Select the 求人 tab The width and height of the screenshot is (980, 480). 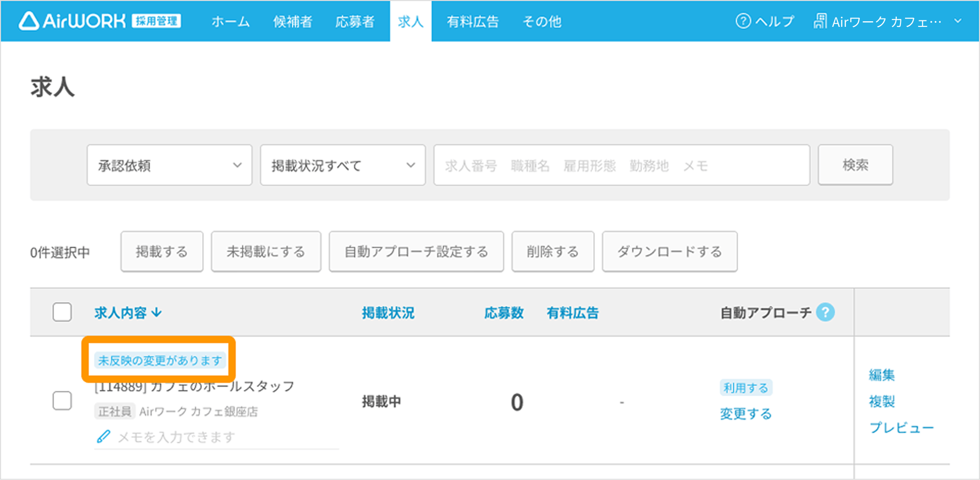(410, 21)
